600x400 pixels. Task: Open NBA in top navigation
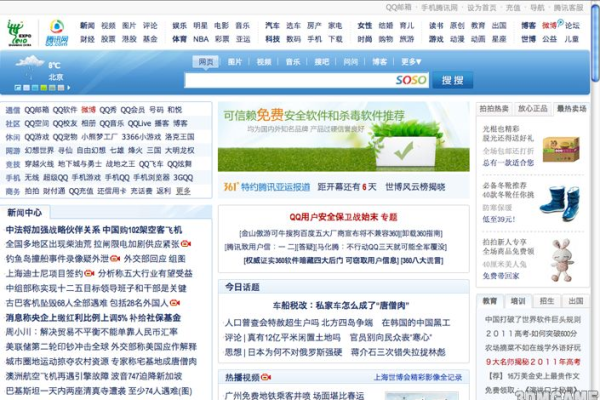coord(201,39)
